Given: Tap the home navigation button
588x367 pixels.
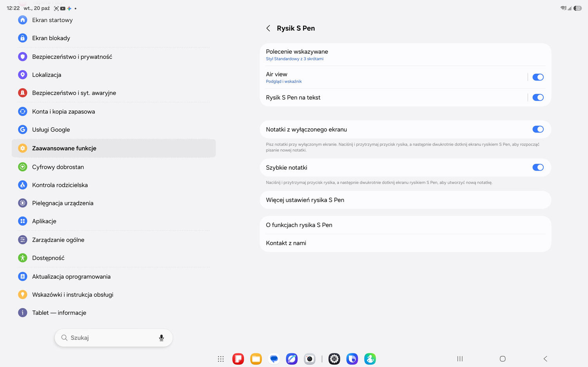Looking at the screenshot, I should [503, 359].
